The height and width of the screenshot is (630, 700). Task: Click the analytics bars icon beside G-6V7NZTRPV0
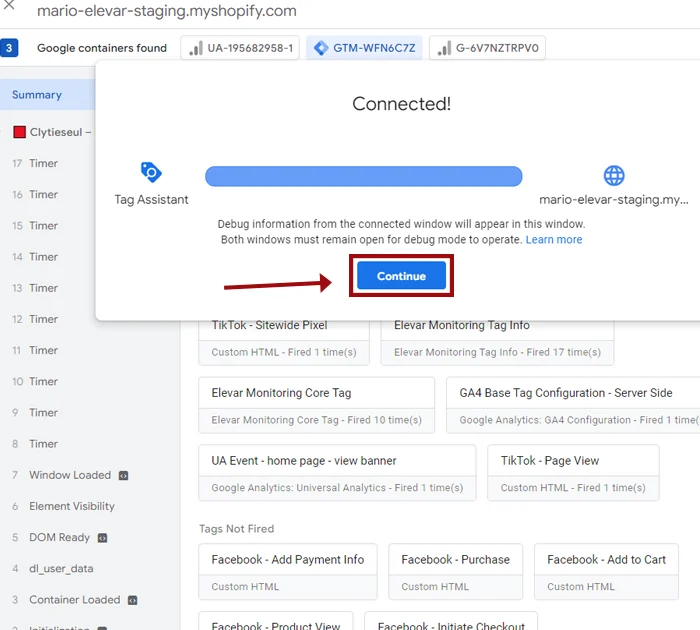click(444, 48)
